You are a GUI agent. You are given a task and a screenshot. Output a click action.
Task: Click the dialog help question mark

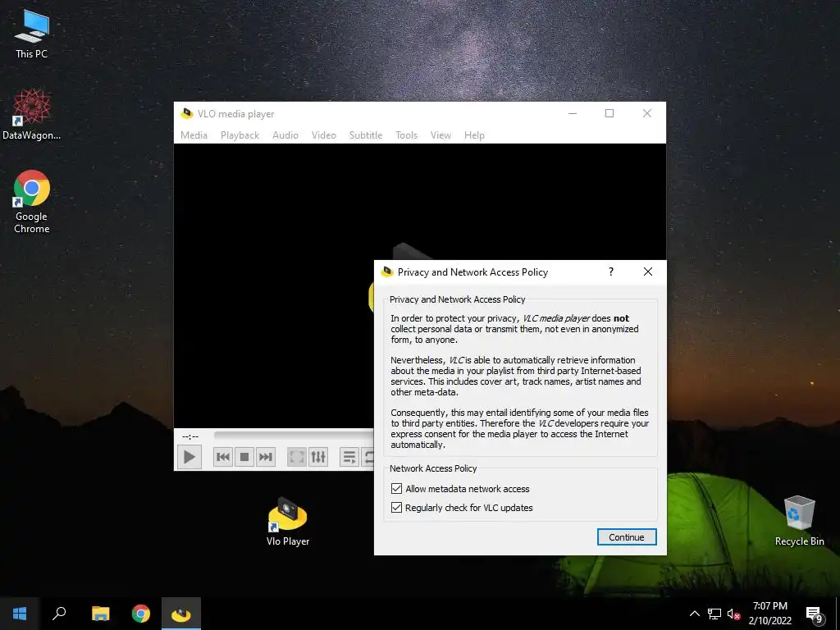[x=610, y=272]
